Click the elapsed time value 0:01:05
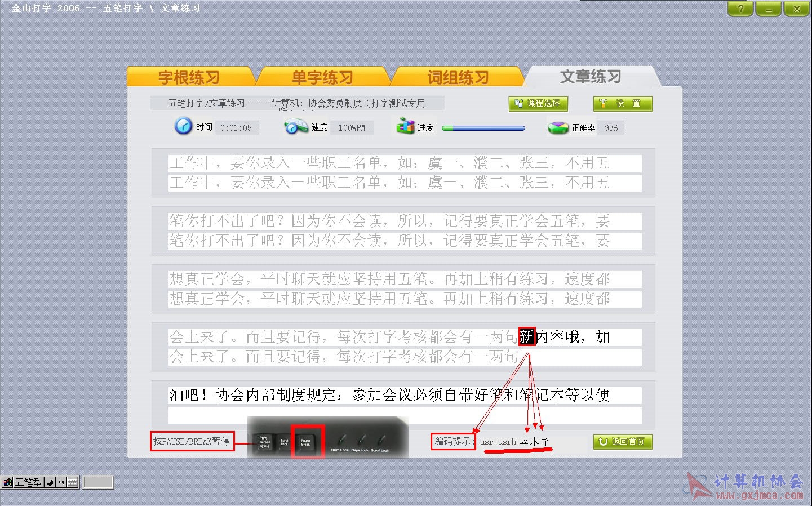 point(236,128)
